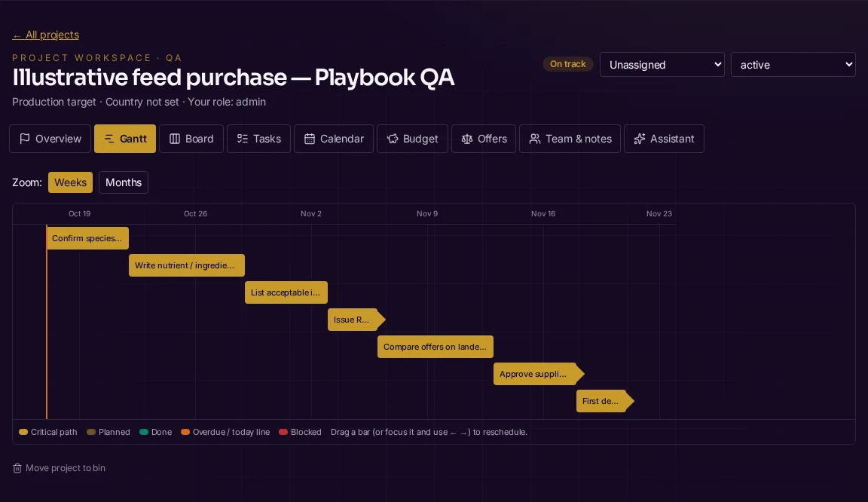This screenshot has width=868, height=502.
Task: Click the Overdue / today line swatch
Action: (185, 432)
